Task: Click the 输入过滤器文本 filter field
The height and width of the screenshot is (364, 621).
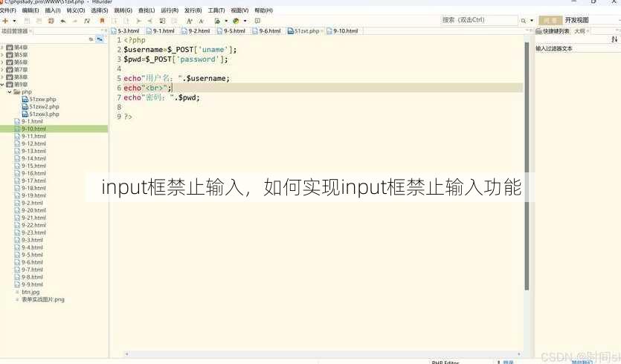Action: (577, 48)
